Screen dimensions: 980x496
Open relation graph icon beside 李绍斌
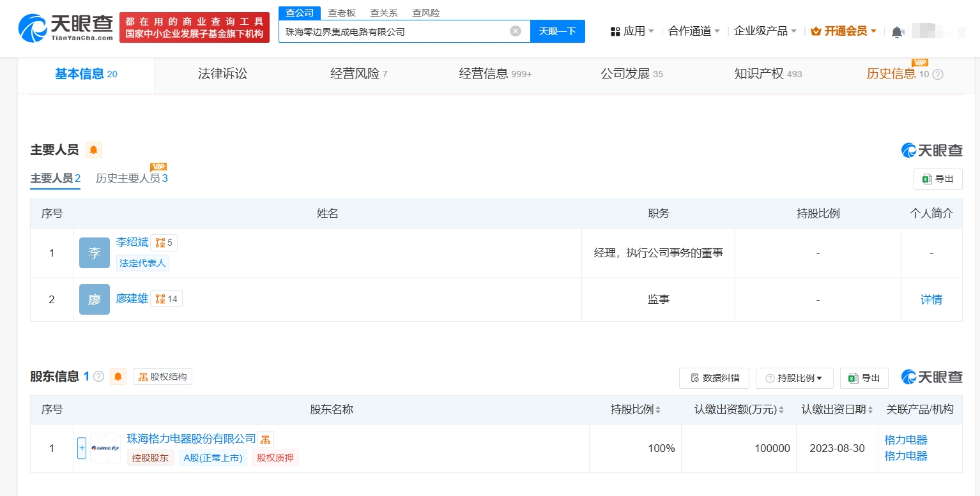pyautogui.click(x=164, y=243)
